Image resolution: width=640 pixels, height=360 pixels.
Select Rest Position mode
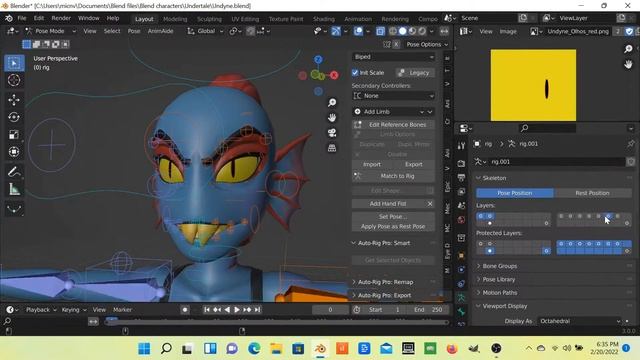tap(592, 193)
